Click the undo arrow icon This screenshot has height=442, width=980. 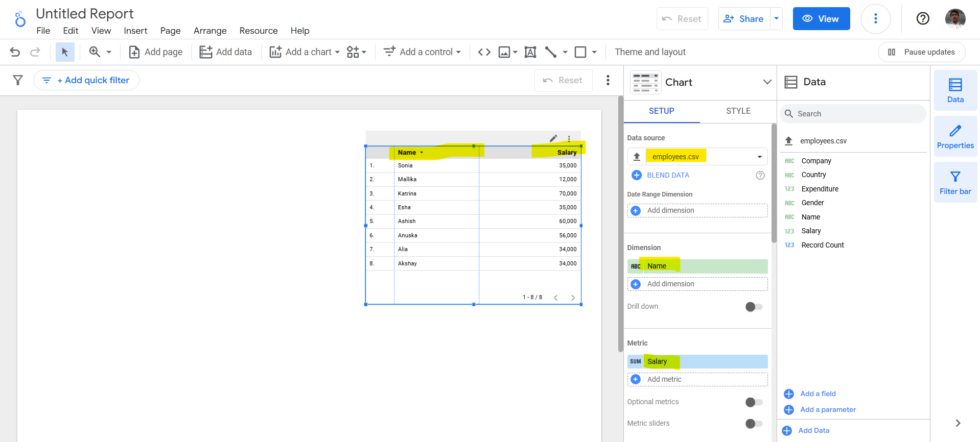pyautogui.click(x=15, y=52)
